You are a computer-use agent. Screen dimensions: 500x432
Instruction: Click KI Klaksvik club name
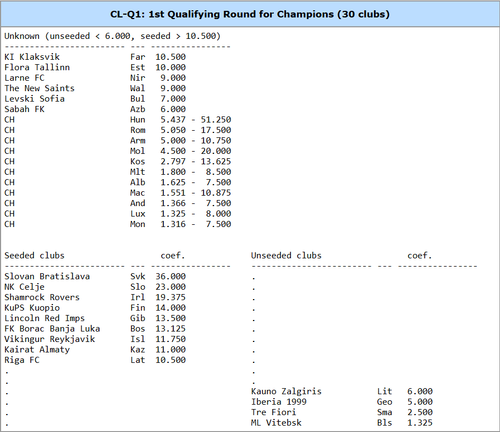click(32, 57)
